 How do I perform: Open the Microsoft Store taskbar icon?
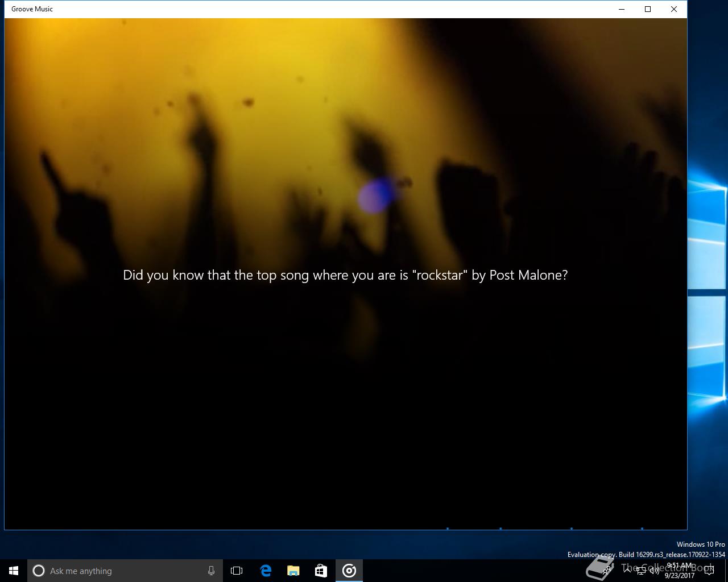point(321,571)
